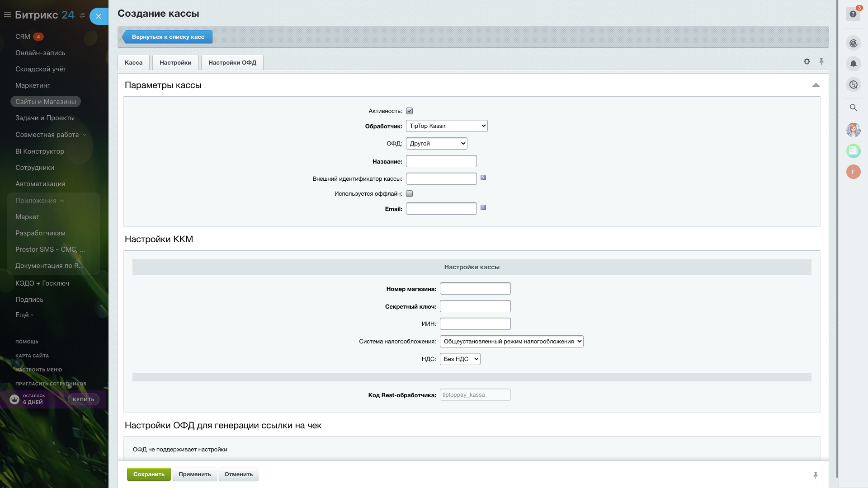Click the notifications bell icon
The height and width of the screenshot is (488, 868).
pyautogui.click(x=853, y=64)
